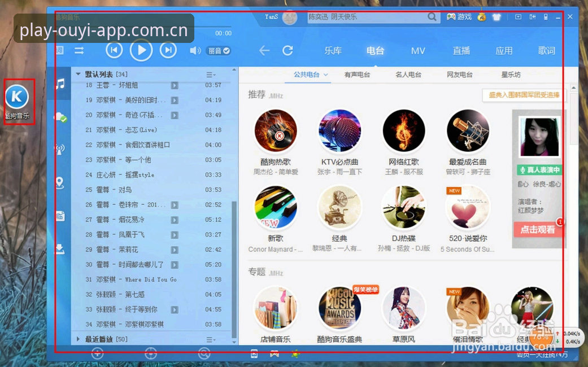
Task: Open the temporary list sidebar icon
Action: click(x=60, y=216)
